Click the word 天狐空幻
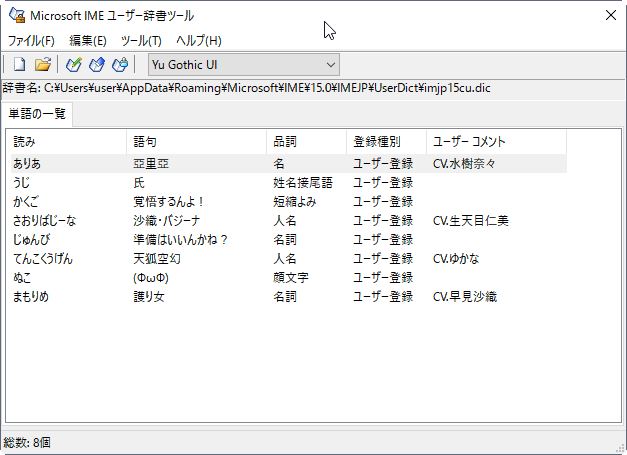The height and width of the screenshot is (455, 627). [157, 259]
